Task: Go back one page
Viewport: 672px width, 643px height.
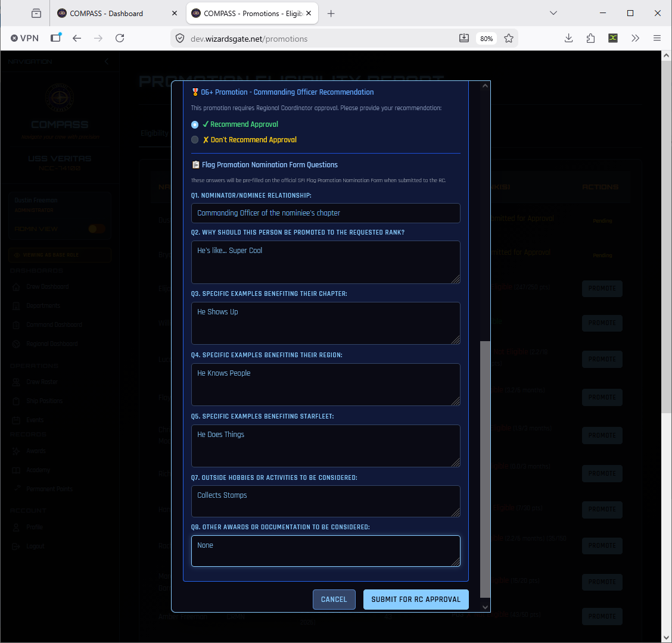Action: tap(77, 38)
